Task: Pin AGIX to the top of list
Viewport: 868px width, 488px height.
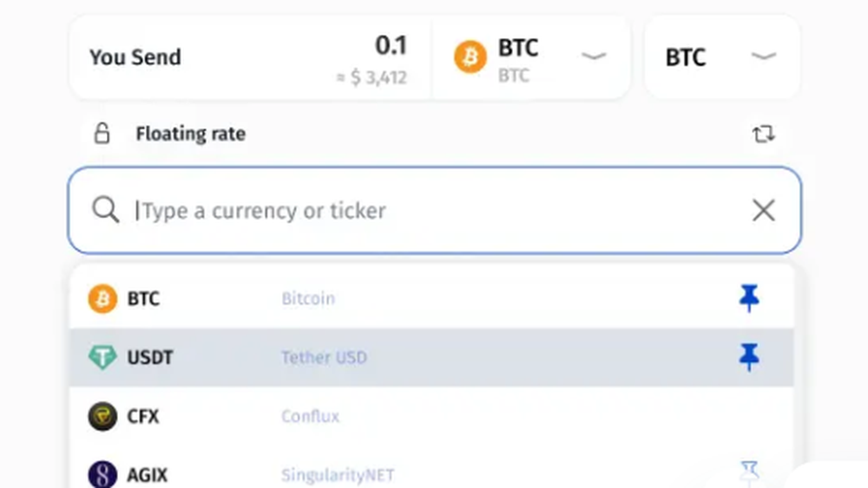Action: point(749,472)
